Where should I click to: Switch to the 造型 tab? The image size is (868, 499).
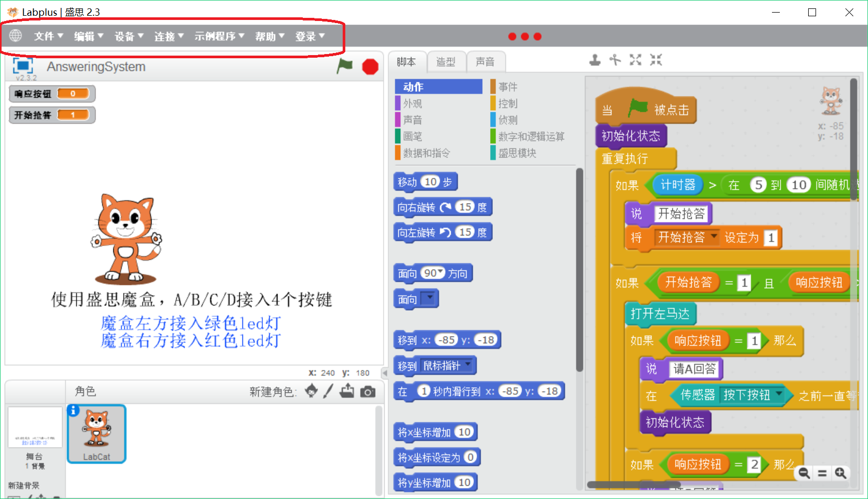pos(446,62)
